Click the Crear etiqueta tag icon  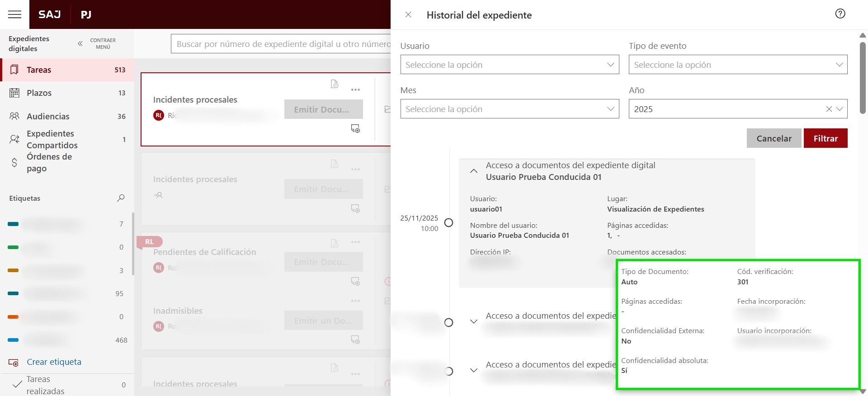click(x=14, y=363)
